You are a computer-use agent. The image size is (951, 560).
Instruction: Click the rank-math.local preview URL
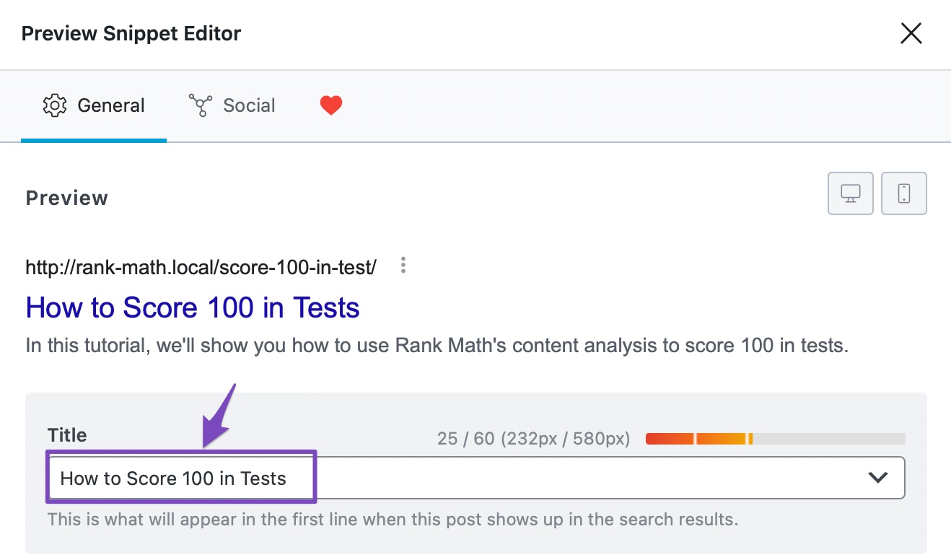[200, 266]
